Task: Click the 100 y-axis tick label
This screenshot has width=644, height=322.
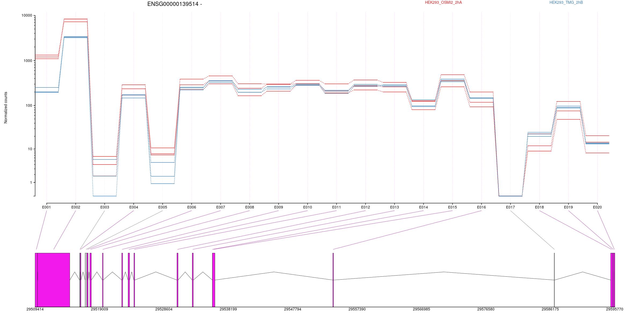Action: (29, 105)
